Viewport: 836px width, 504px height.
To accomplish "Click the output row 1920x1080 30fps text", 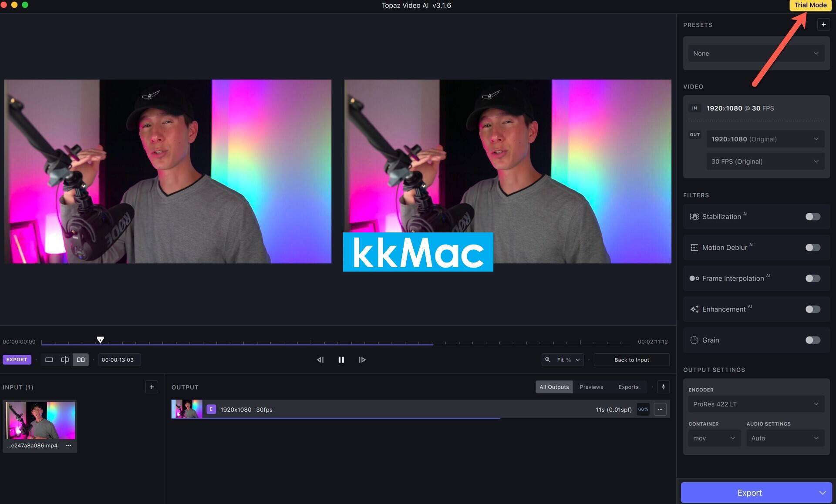I will [x=246, y=410].
